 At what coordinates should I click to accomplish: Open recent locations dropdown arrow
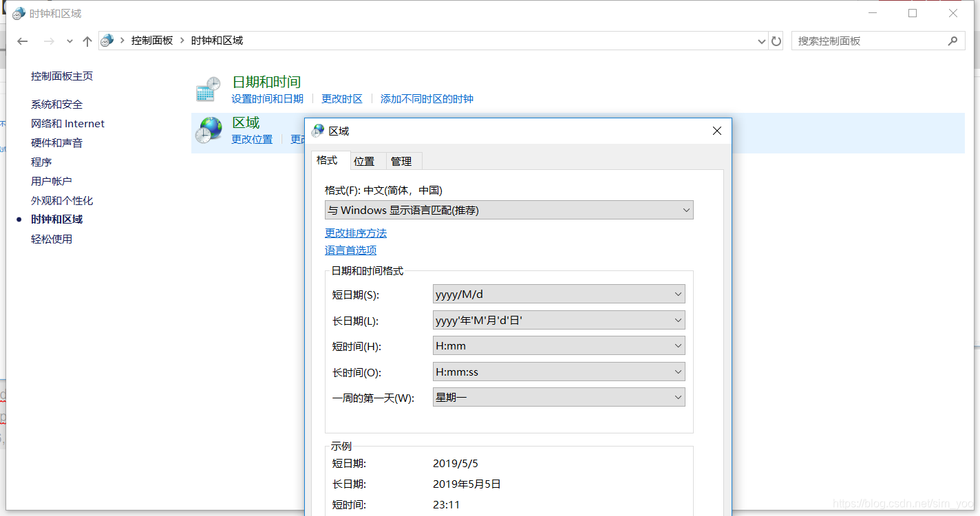pyautogui.click(x=70, y=41)
